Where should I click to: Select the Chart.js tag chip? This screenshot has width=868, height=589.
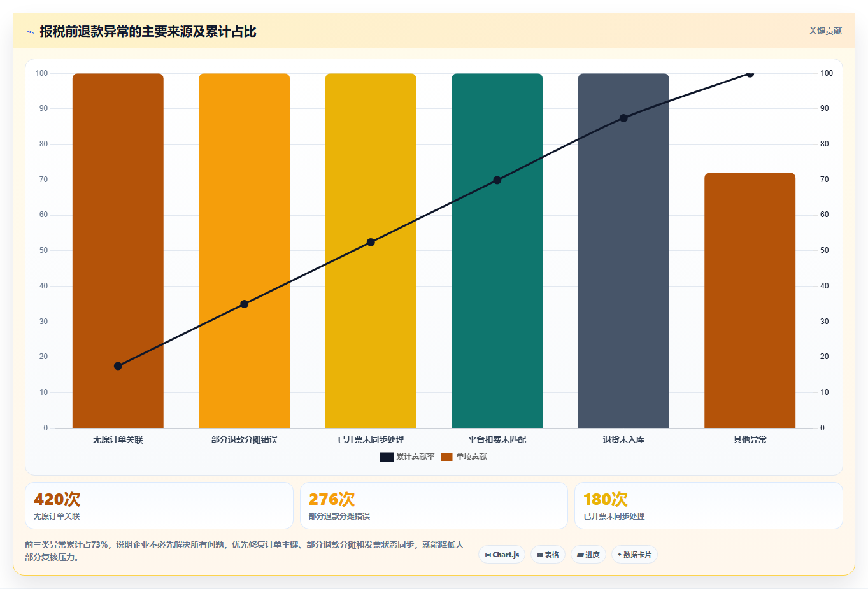502,555
